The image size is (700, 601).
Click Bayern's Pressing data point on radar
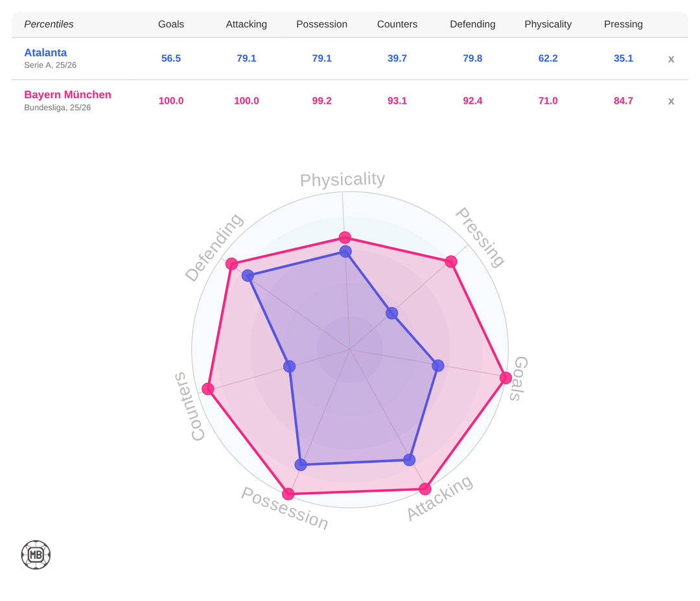pyautogui.click(x=450, y=262)
